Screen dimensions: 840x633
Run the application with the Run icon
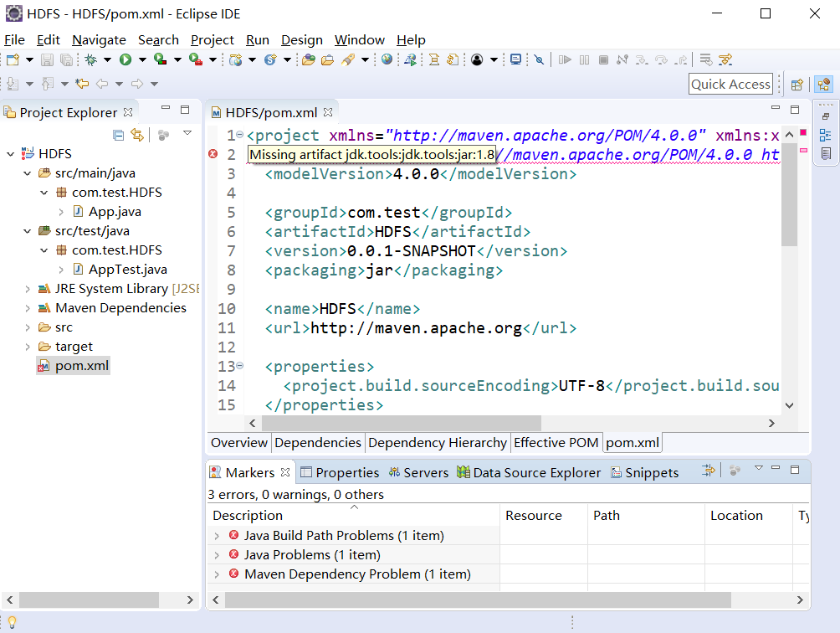click(x=126, y=59)
